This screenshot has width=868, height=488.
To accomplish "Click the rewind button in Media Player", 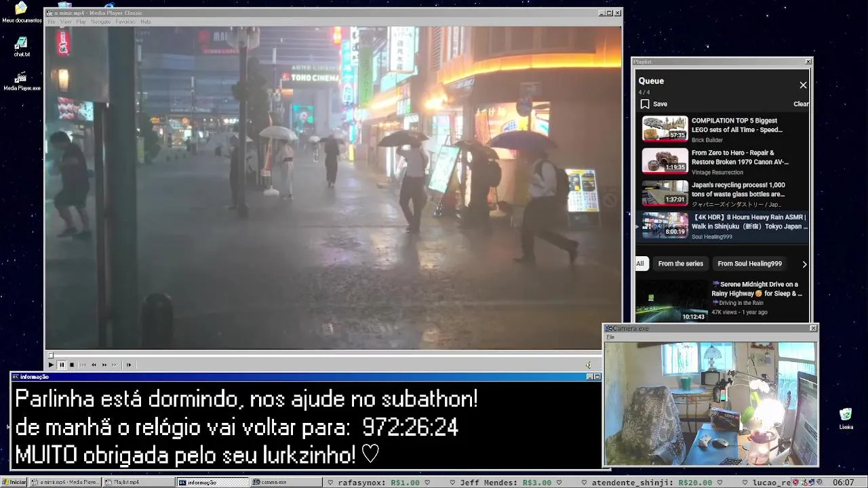I will pyautogui.click(x=94, y=365).
